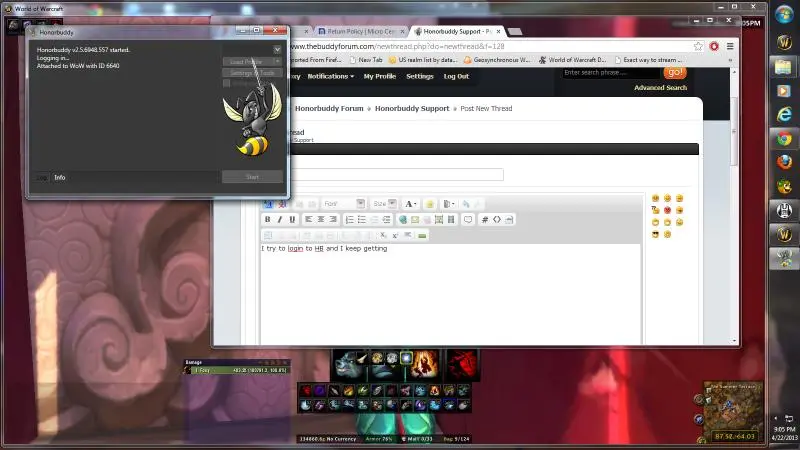The width and height of the screenshot is (800, 450).
Task: Focus the forum search phrase field
Action: (x=611, y=72)
